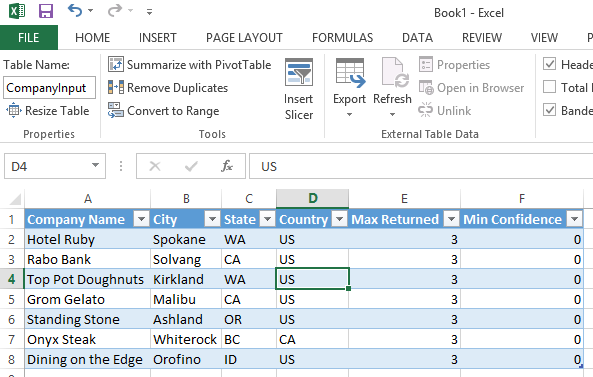Screen dimensions: 593x377
Task: Open the Name Box dropdown arrow
Action: coord(95,166)
